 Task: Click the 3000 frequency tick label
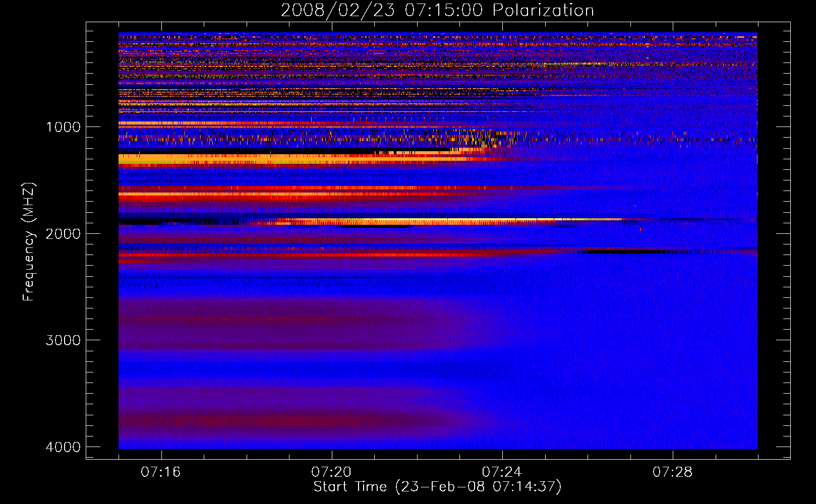coord(63,340)
